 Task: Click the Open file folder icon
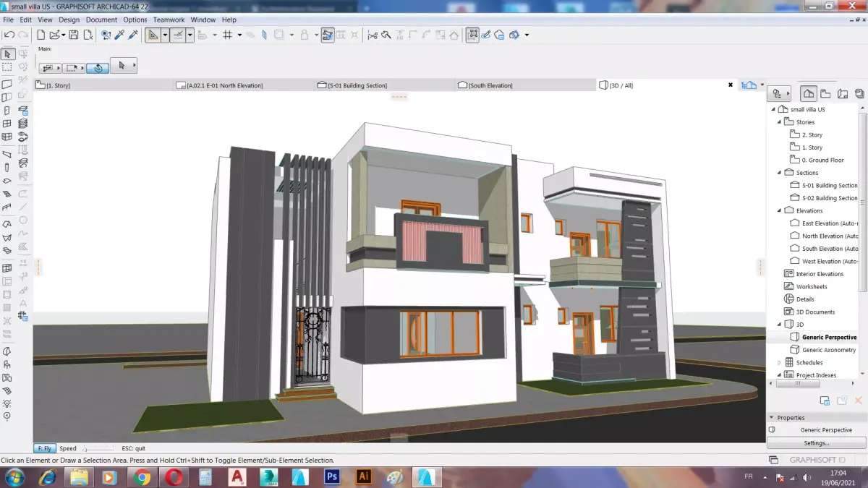click(54, 35)
